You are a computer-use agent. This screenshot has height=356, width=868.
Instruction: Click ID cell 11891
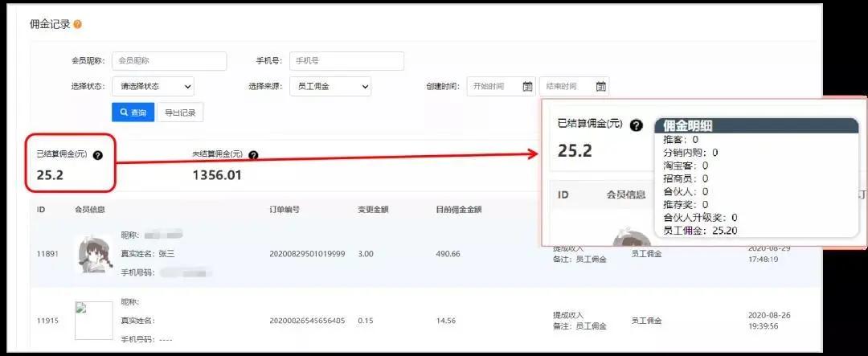coord(47,254)
